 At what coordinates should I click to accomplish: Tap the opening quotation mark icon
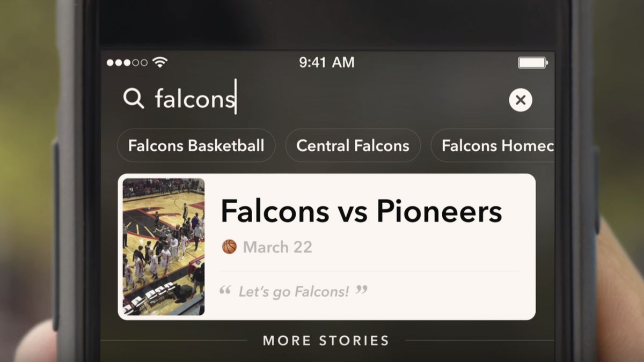tap(225, 291)
